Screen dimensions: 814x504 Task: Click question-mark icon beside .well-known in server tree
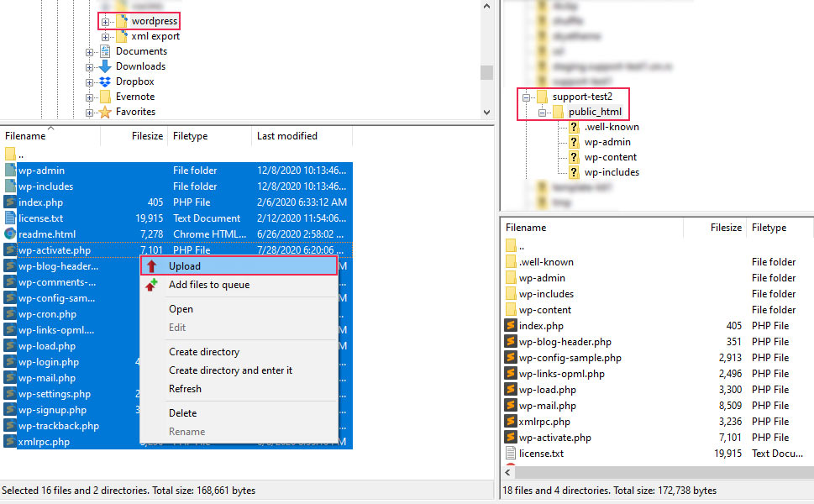[x=574, y=127]
